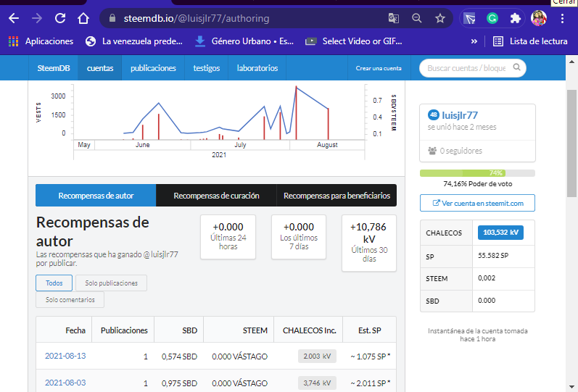Screen dimensions: 578x392
Task: Select Solo comentarios filter button
Action: pos(70,299)
